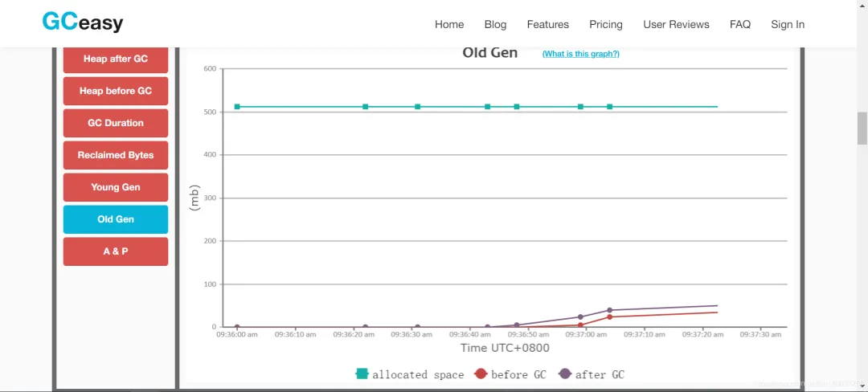868x392 pixels.
Task: Select the Old Gen button
Action: tap(116, 219)
